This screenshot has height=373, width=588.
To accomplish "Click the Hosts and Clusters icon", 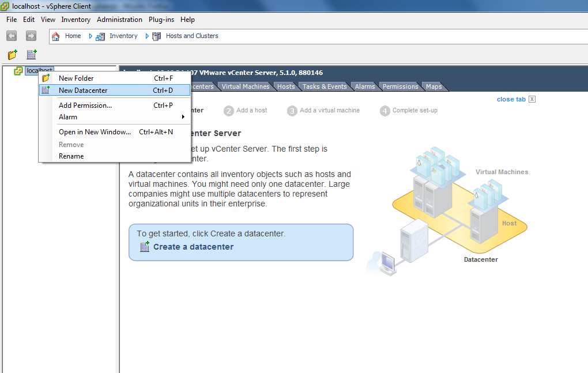I will 156,36.
